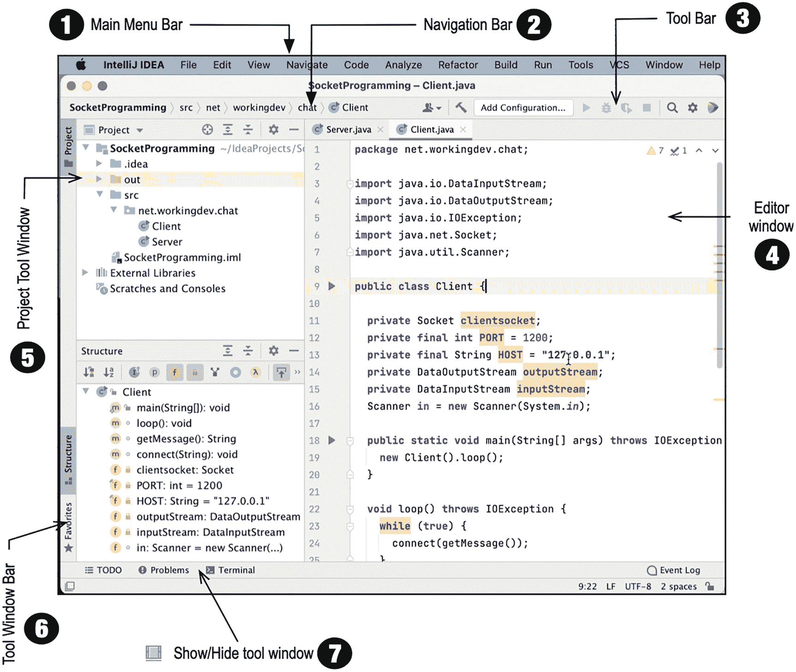Go to next highlighted problem down chevron
This screenshot has width=796, height=672.
coord(715,150)
